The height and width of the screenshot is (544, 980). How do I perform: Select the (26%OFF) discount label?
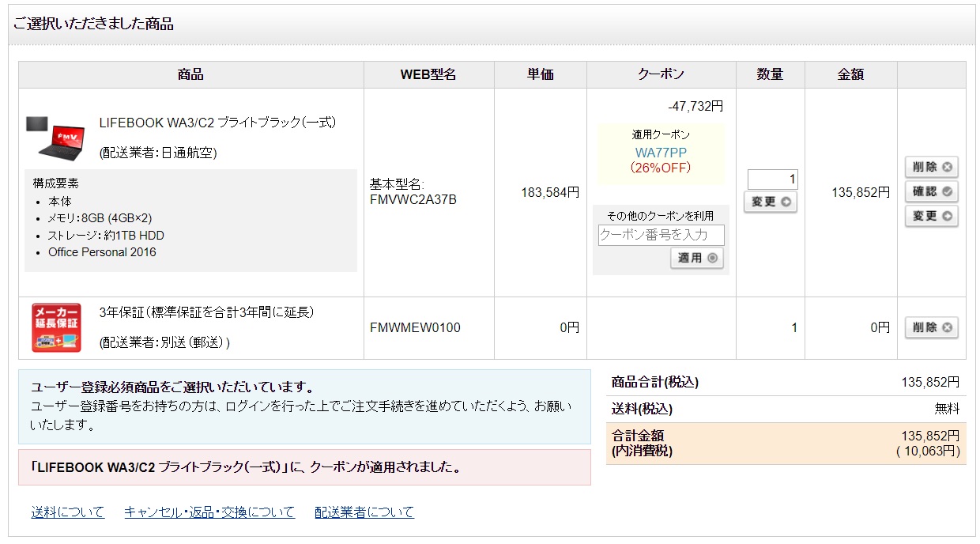tap(661, 168)
